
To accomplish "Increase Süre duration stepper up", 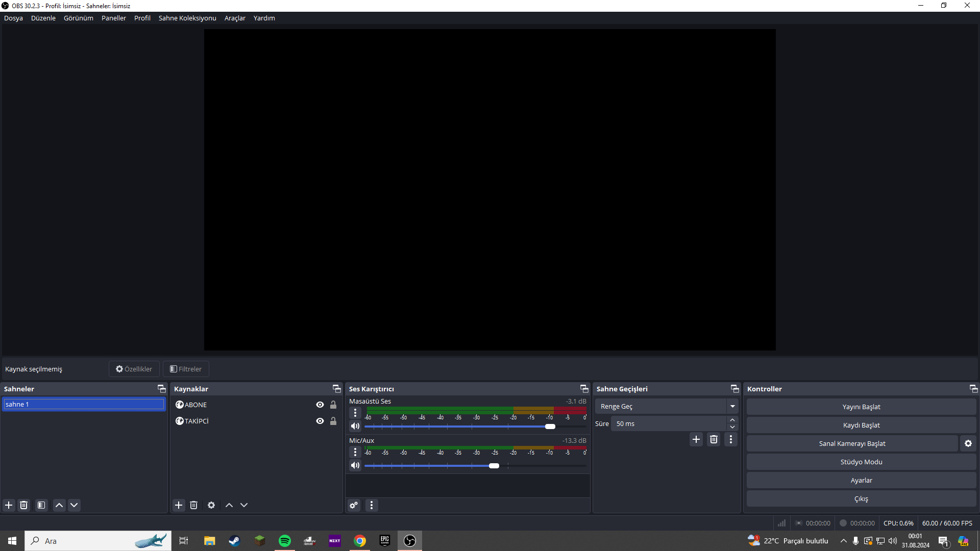I will (732, 420).
